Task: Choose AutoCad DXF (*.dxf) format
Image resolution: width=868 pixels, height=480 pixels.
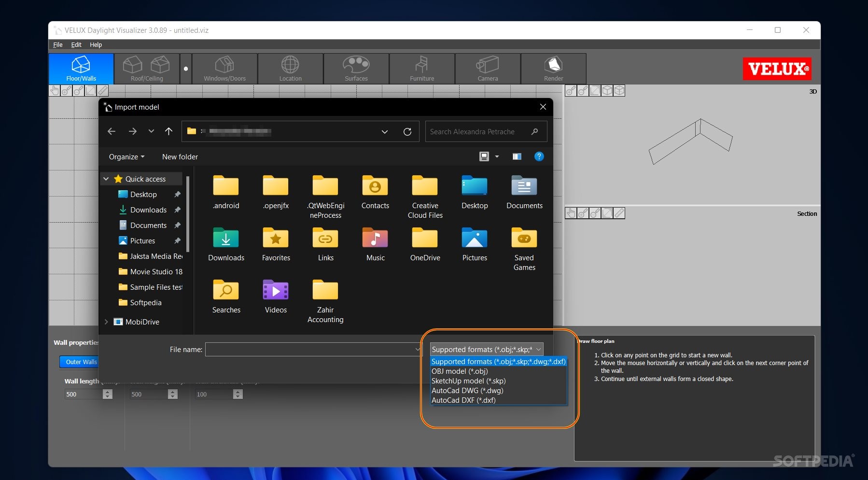Action: [498, 400]
